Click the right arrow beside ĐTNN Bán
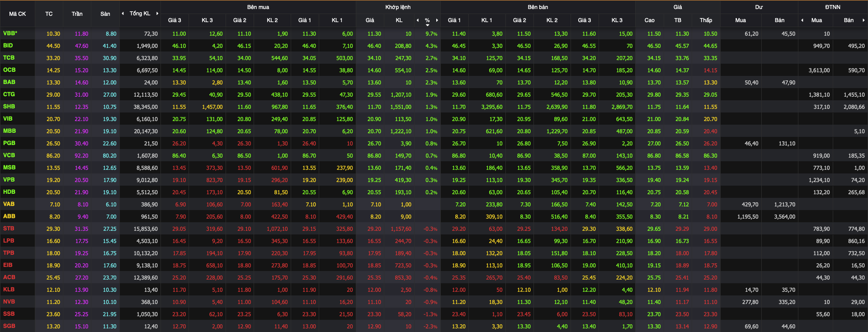Screen dimensions: 868x332 coord(863,20)
